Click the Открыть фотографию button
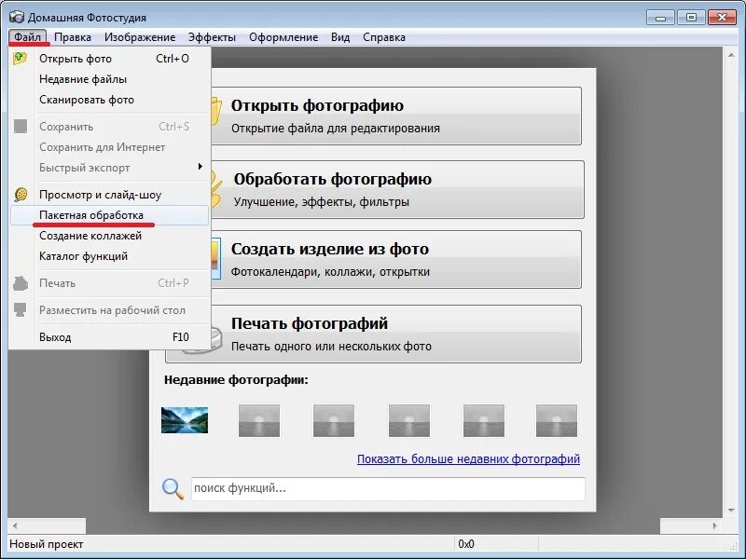Image resolution: width=746 pixels, height=560 pixels. tap(396, 116)
